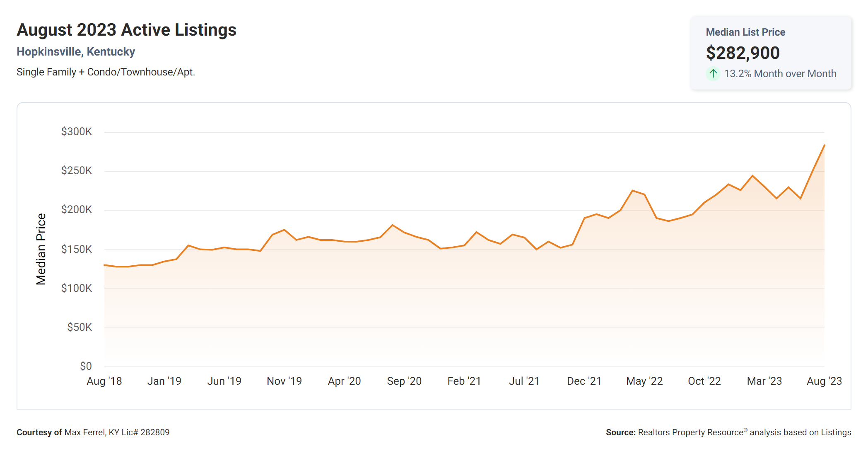This screenshot has width=868, height=456.
Task: Click the $300K y-axis label
Action: tap(77, 132)
